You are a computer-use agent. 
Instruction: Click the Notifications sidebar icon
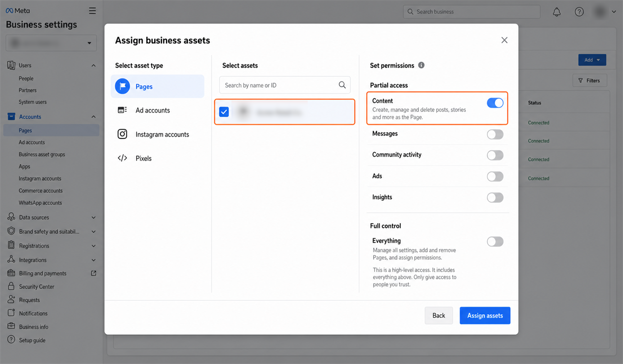tap(11, 313)
